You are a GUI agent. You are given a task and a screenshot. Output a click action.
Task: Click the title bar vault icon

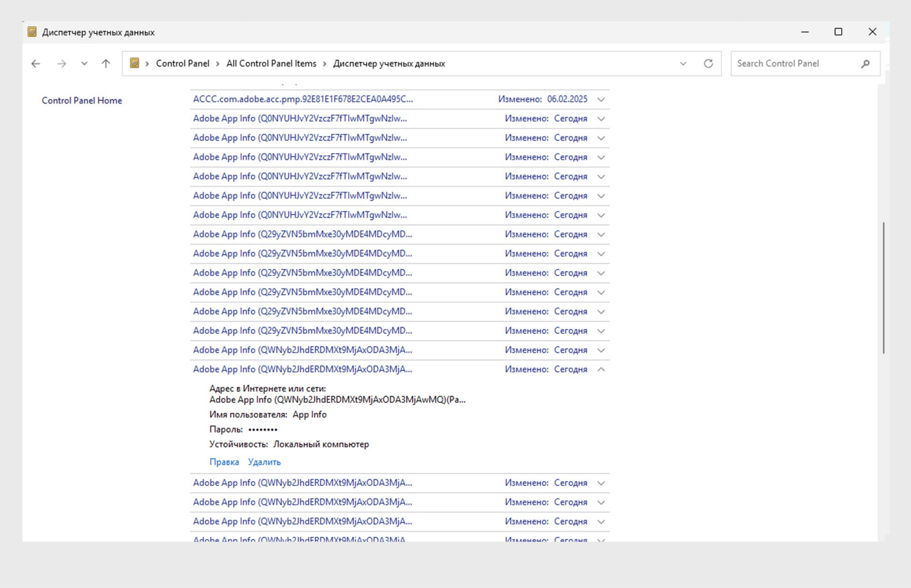32,32
